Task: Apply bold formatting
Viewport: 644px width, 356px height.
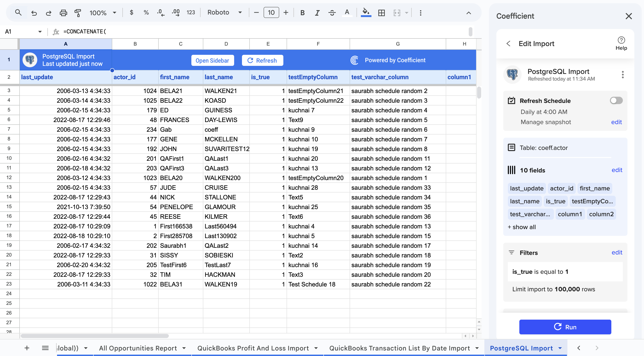Action: point(302,12)
